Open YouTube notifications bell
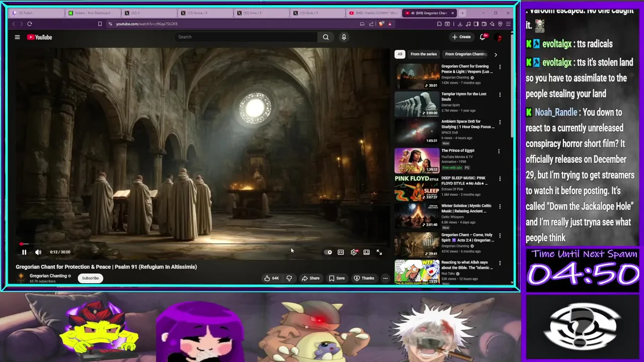This screenshot has width=644, height=362. pos(482,37)
